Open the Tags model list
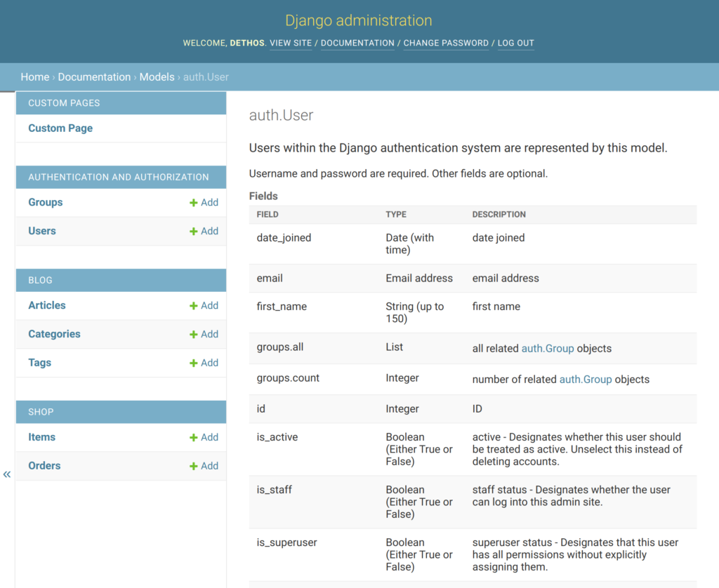This screenshot has height=588, width=719. click(x=40, y=363)
